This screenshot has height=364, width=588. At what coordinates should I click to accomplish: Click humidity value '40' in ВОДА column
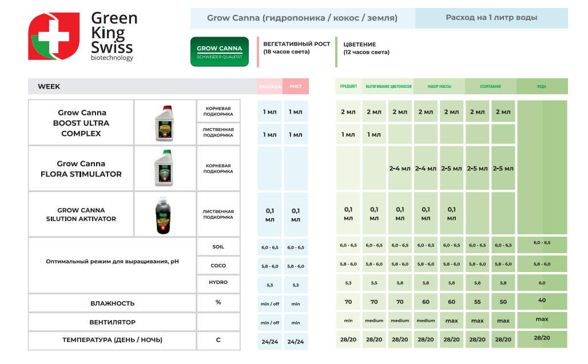point(542,301)
